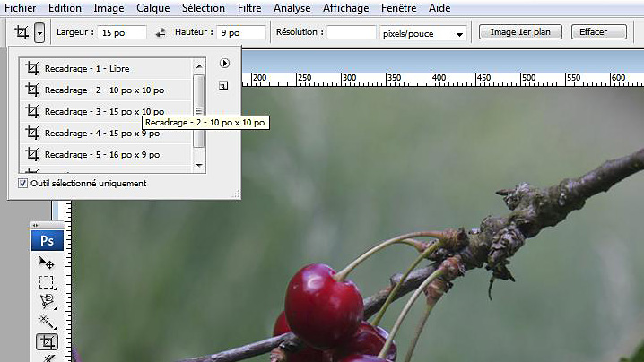
Task: Toggle Outil sélectionné uniquement checkbox
Action: click(x=22, y=183)
